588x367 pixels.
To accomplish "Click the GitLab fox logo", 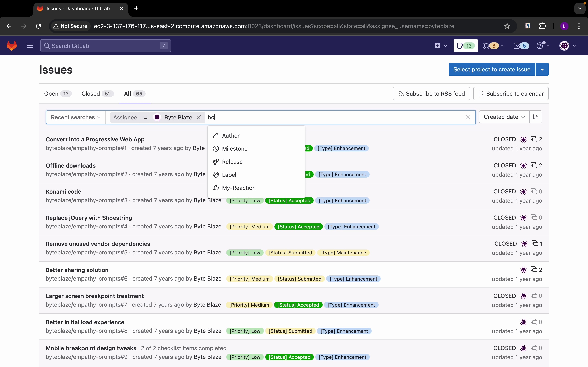I will (12, 46).
